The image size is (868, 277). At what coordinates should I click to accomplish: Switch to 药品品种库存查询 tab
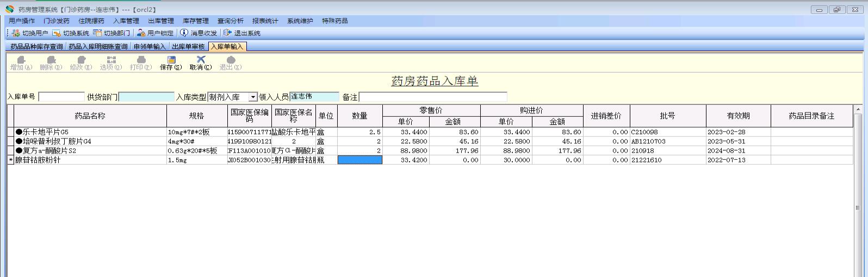tap(36, 47)
